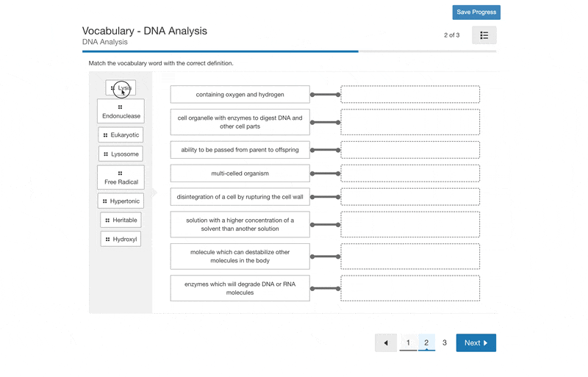
Task: Select the Eukaryotic word label
Action: [125, 135]
